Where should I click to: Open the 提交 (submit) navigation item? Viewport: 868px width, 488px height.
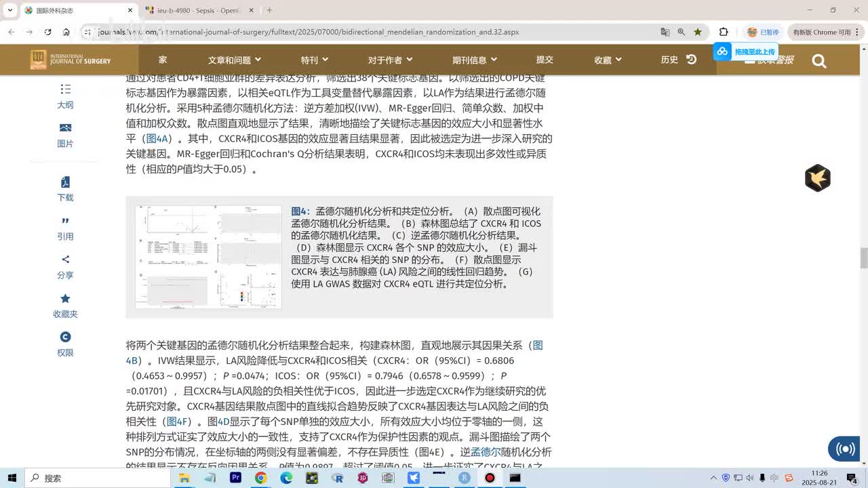545,60
